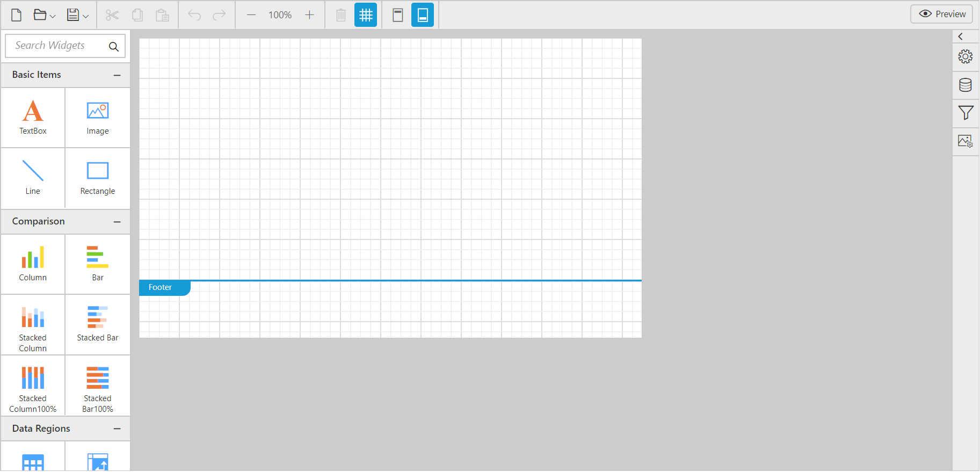Screen dimensions: 980x472
Task: Open the Properties gear panel
Action: 965,56
